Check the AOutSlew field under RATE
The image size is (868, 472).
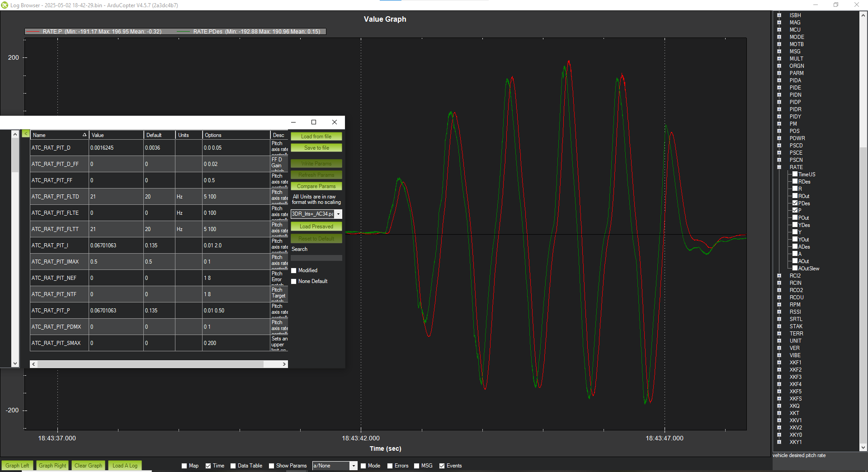(795, 268)
